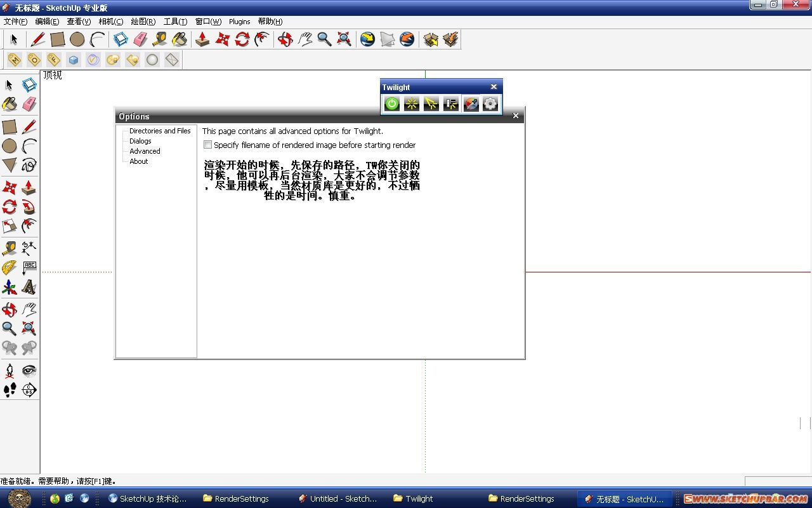This screenshot has height=508, width=812.
Task: Click the blue cube plugin icon
Action: point(74,60)
